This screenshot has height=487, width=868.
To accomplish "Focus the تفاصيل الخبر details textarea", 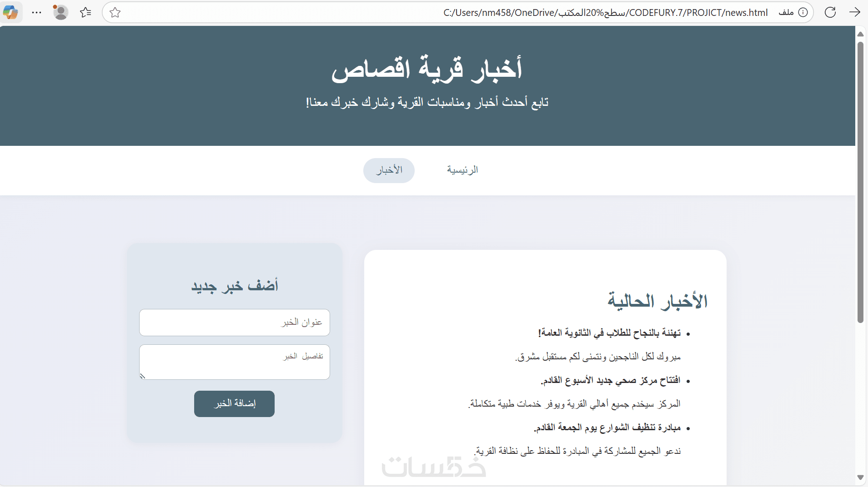I will [x=235, y=362].
